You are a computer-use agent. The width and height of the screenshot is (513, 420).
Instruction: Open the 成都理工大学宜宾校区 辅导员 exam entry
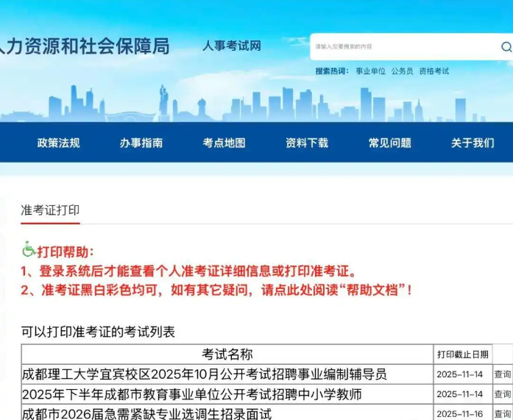(205, 374)
